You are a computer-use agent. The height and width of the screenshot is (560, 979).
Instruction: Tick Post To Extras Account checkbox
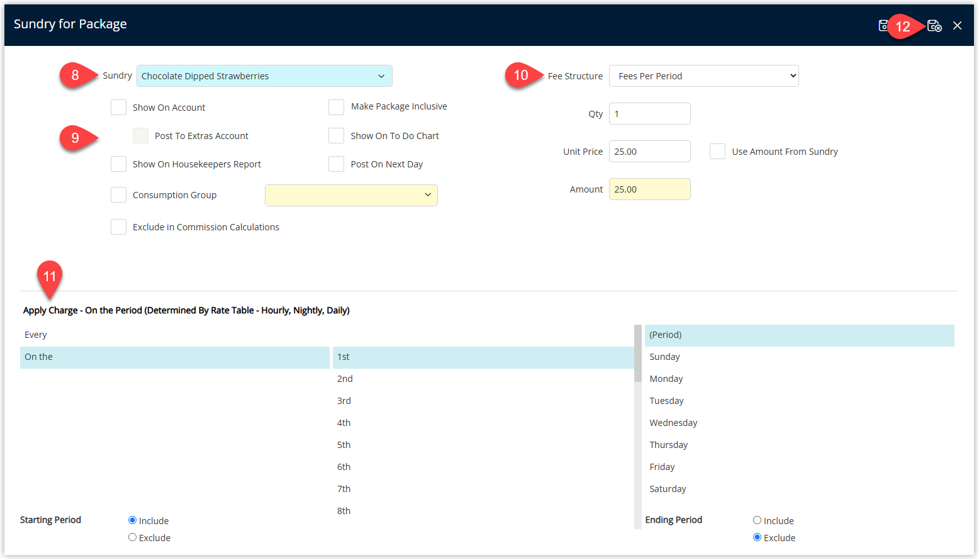coord(140,136)
